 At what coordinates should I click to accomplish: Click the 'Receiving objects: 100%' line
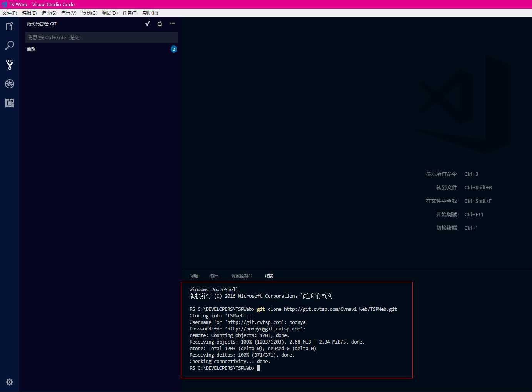pyautogui.click(x=277, y=342)
